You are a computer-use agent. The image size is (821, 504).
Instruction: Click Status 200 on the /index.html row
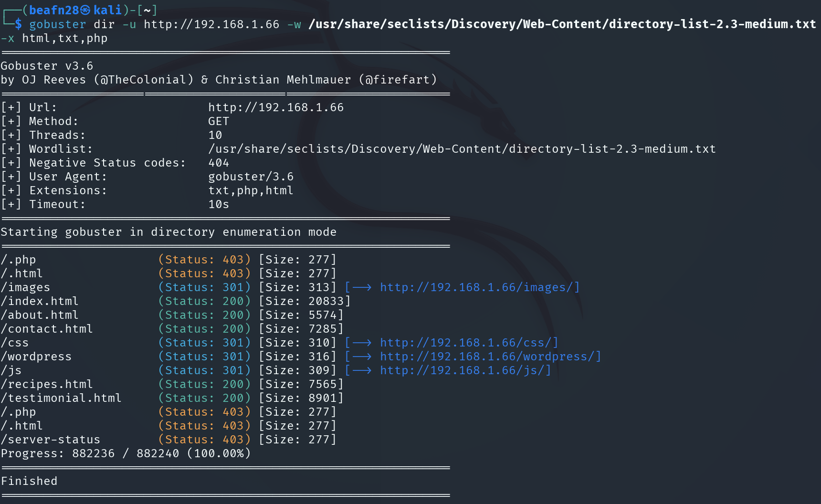pos(204,301)
